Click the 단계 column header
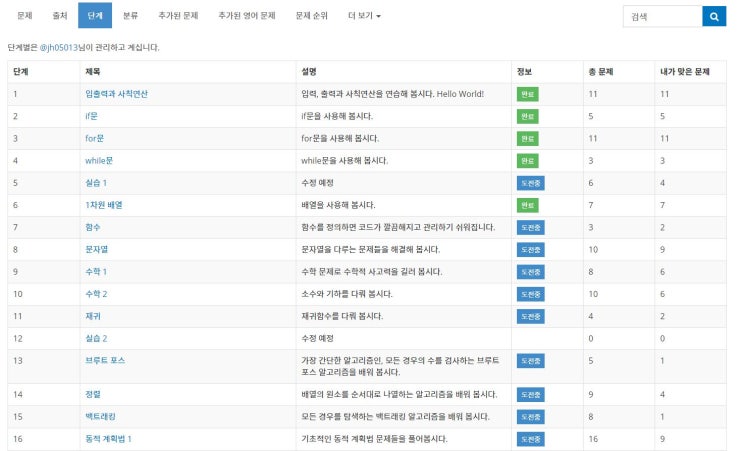Screen dimensions: 743x451 pyautogui.click(x=20, y=72)
